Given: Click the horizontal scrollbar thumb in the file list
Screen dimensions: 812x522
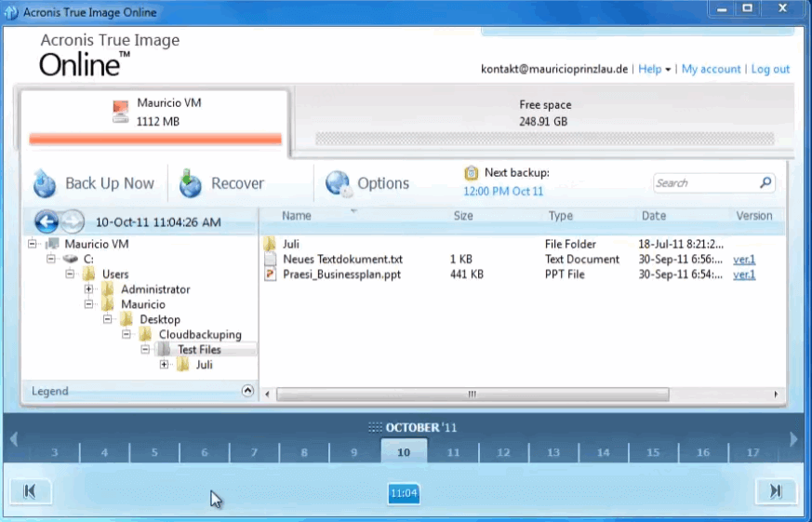Looking at the screenshot, I should (x=473, y=395).
